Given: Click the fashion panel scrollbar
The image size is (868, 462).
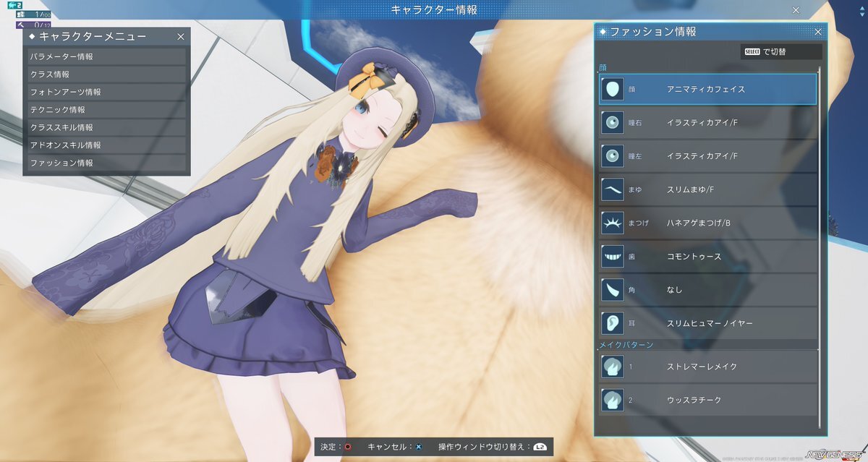Looking at the screenshot, I should click(820, 246).
